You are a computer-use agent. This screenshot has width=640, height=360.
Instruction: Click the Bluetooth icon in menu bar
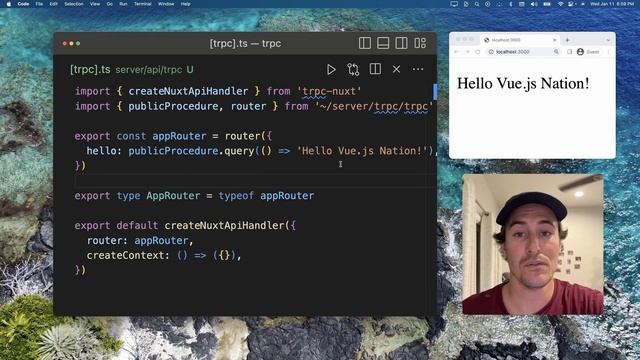[510, 4]
